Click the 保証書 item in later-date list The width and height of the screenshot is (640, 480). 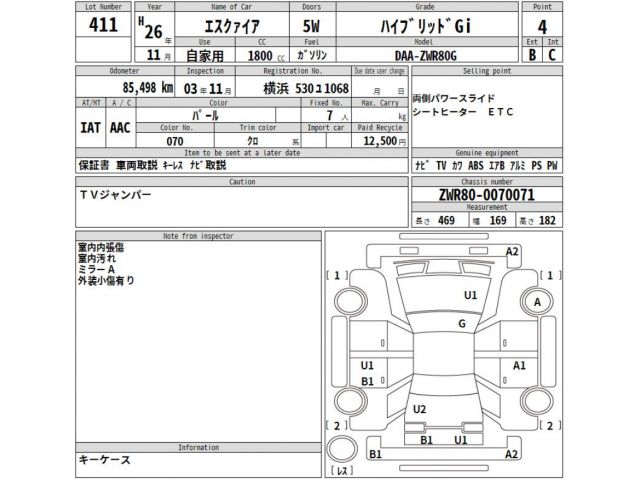tap(94, 165)
